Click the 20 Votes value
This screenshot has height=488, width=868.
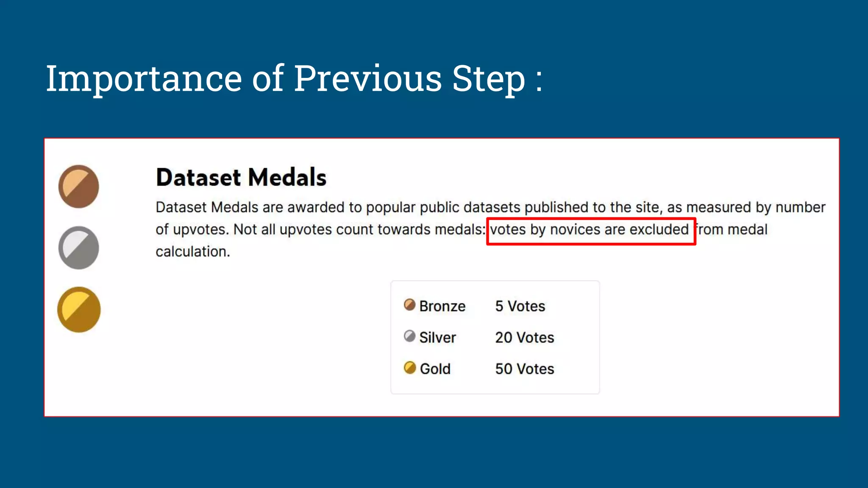click(x=525, y=337)
